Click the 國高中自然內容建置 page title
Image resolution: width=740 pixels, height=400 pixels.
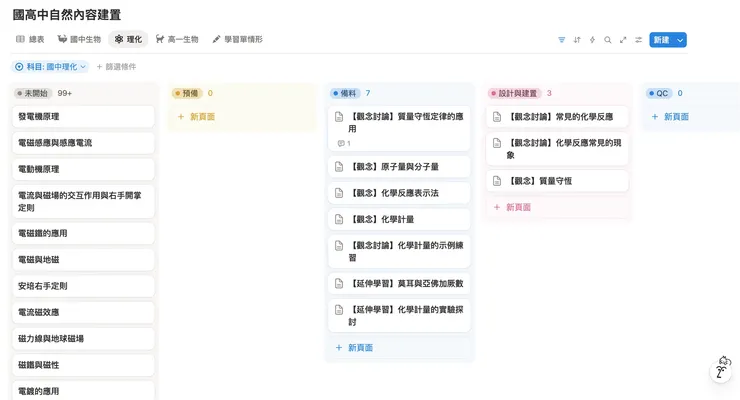pos(67,15)
